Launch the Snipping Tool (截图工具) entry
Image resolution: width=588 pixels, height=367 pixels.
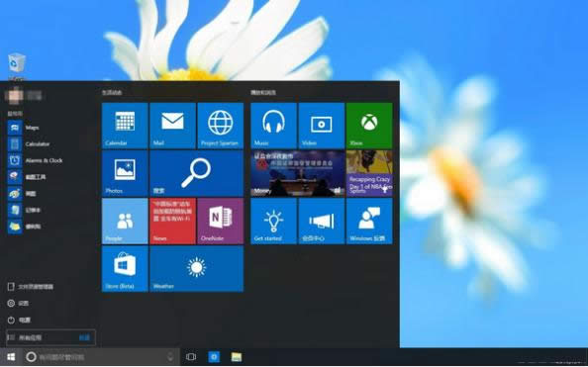pos(49,176)
